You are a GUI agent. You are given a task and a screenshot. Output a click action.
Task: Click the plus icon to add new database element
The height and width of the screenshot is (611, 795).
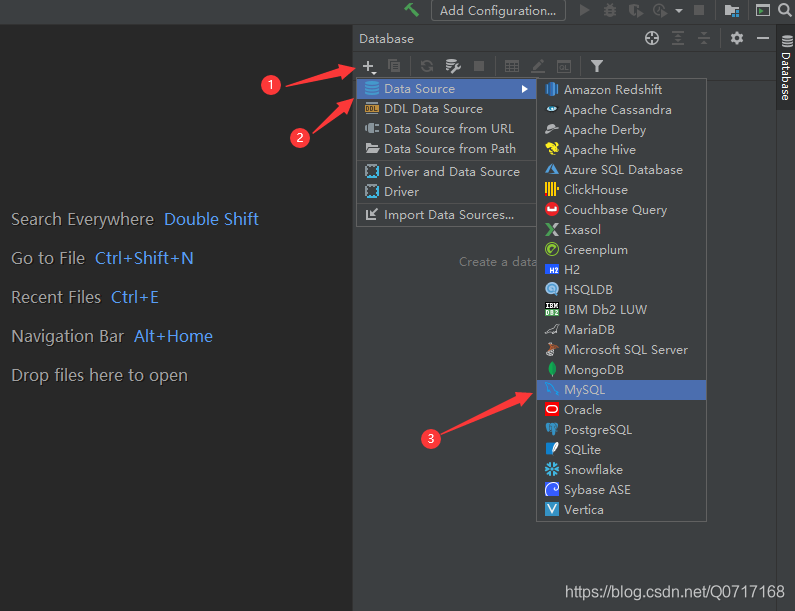369,66
